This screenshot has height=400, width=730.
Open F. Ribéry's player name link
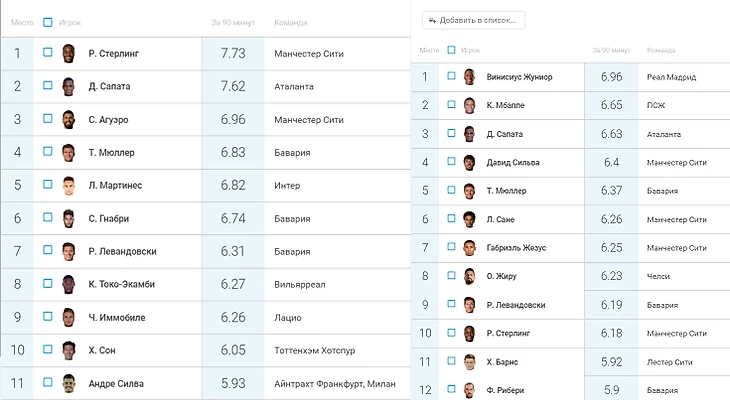click(x=505, y=389)
